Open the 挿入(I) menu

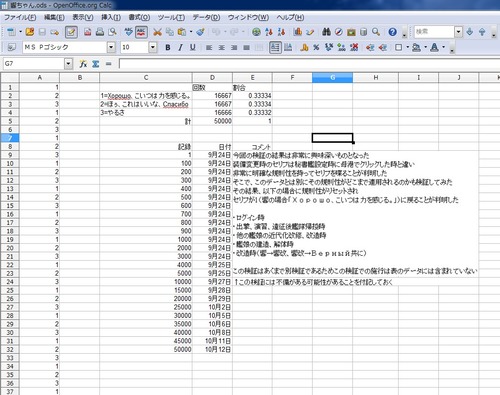111,17
